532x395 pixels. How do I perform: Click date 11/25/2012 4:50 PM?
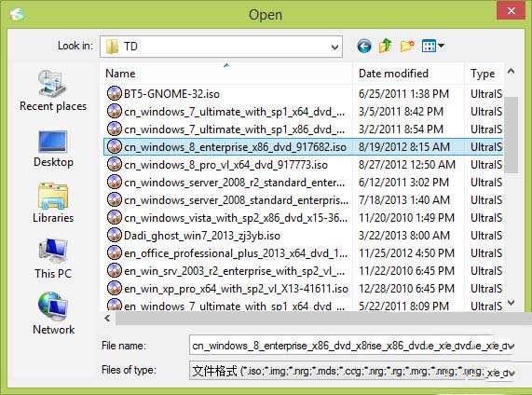pyautogui.click(x=406, y=252)
